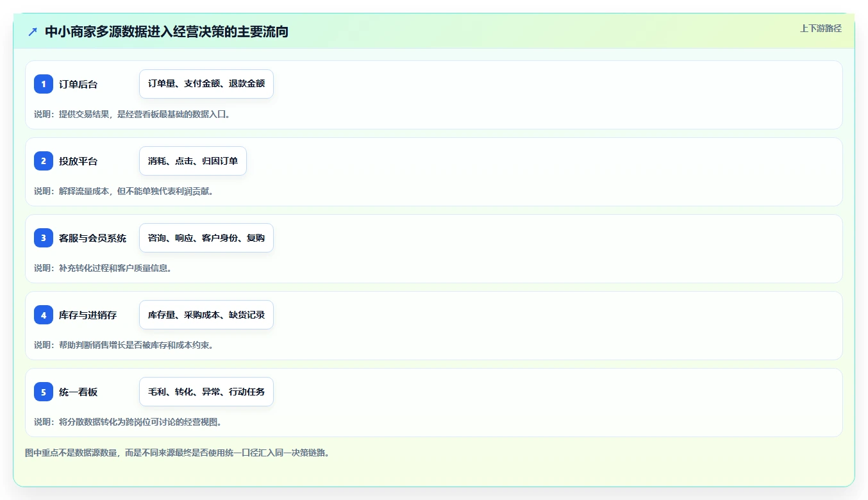Select the 统一看板 label

coord(78,392)
